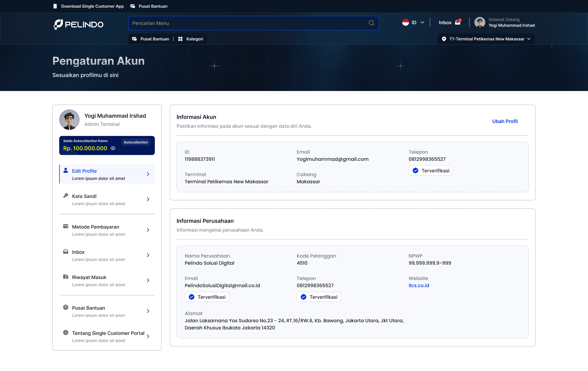Click the card icon beside Metode Pembayaran

pyautogui.click(x=66, y=226)
